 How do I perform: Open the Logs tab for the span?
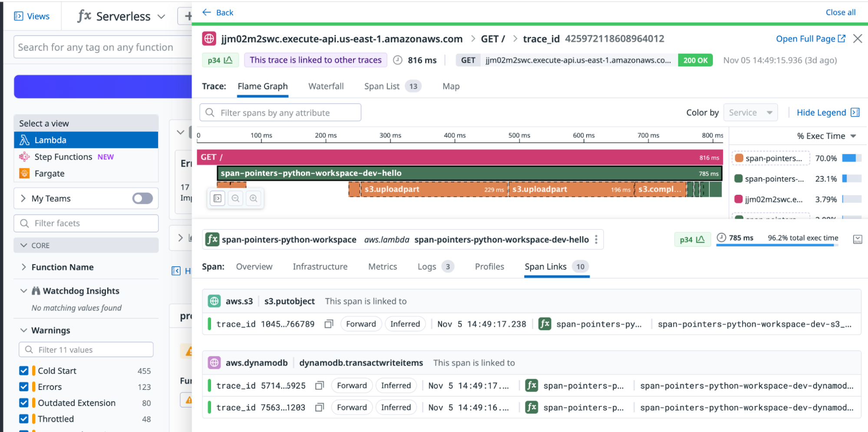(426, 266)
